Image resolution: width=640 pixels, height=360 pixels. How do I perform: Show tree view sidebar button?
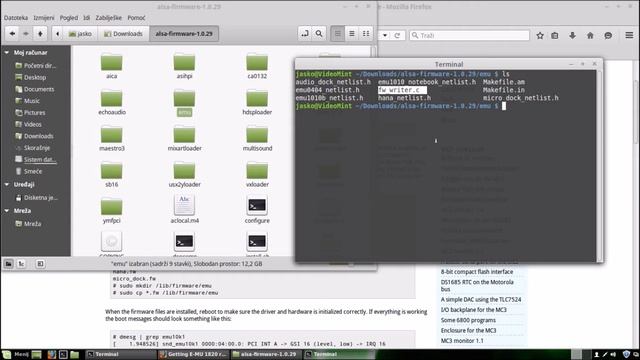(x=21, y=264)
